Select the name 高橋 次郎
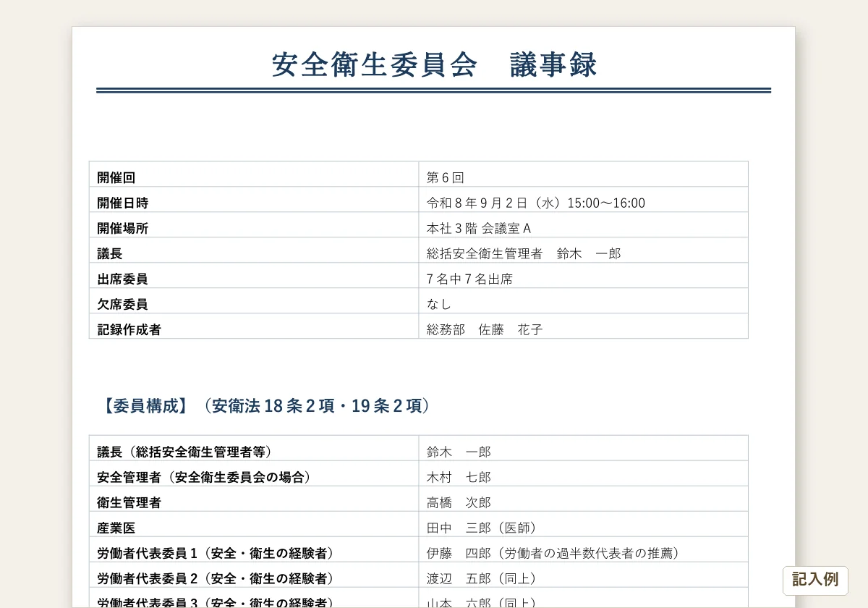 click(459, 502)
